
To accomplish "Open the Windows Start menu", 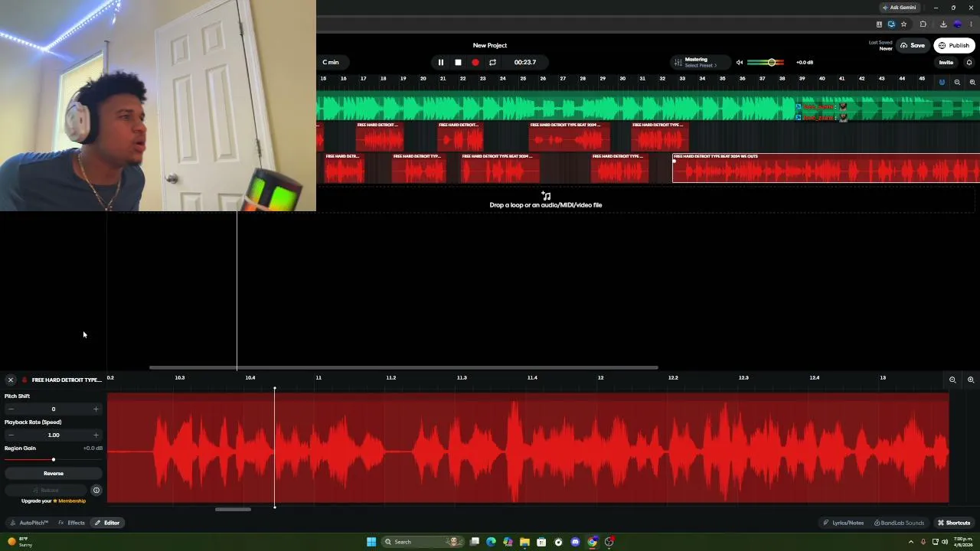I will pos(371,542).
